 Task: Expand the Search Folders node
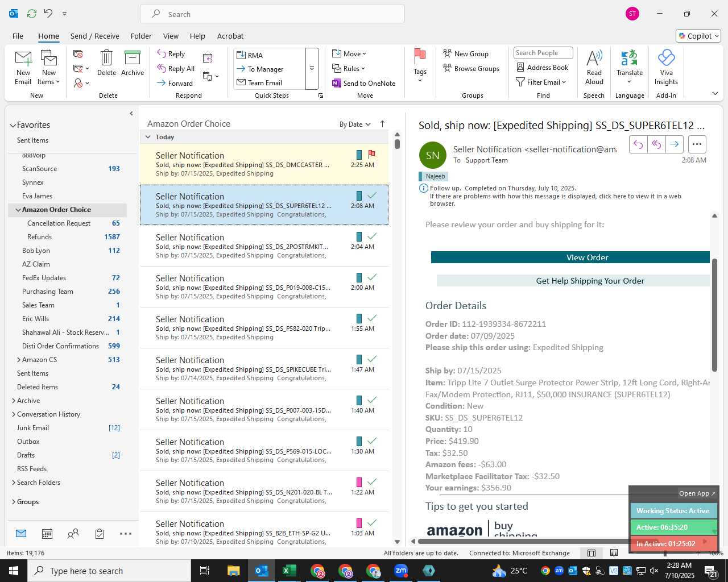[x=14, y=483]
